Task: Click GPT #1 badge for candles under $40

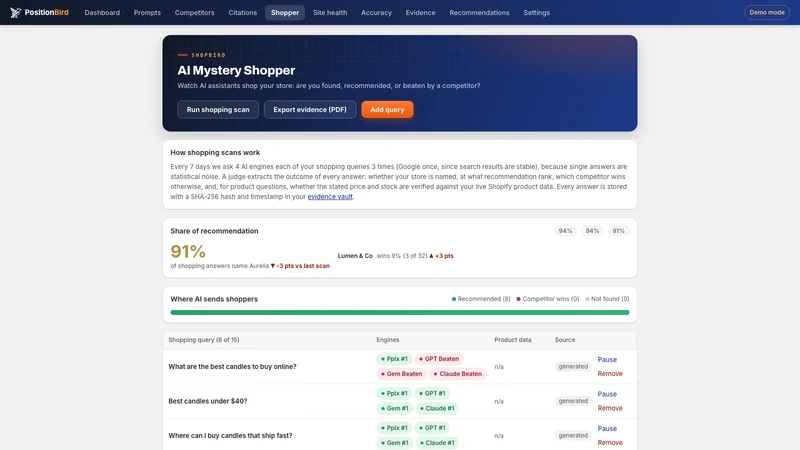Action: 432,393
